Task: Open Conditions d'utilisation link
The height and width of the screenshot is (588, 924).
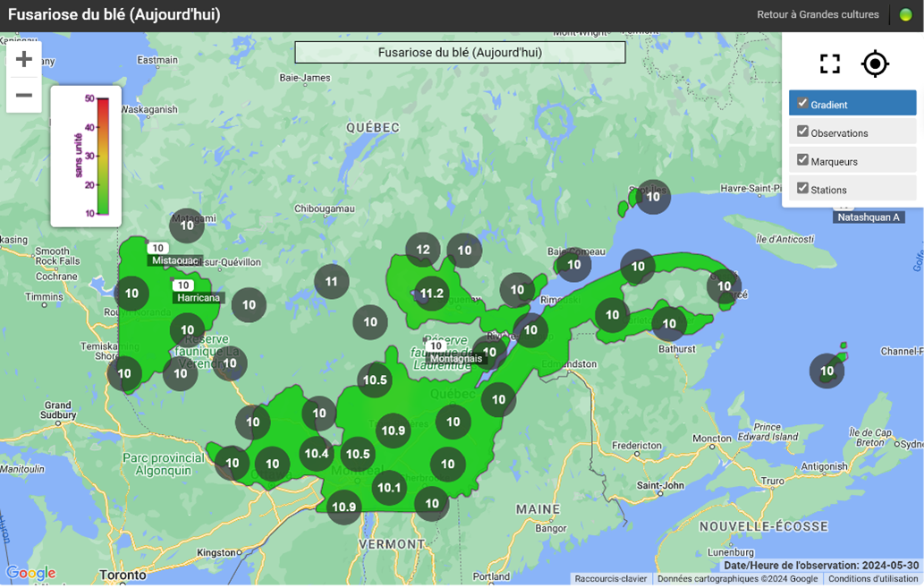Action: pos(873,579)
